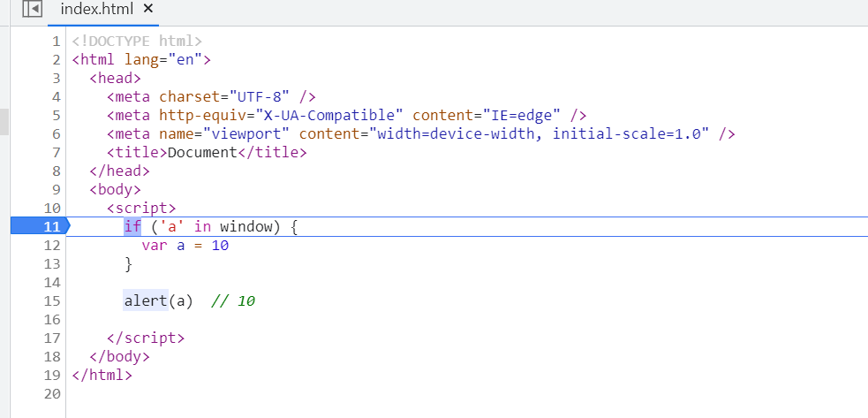Click the 'Document' title text
This screenshot has width=868, height=418.
(202, 153)
